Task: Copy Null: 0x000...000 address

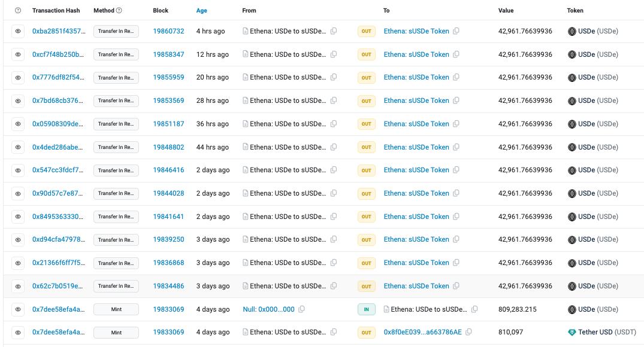Action: coord(302,309)
